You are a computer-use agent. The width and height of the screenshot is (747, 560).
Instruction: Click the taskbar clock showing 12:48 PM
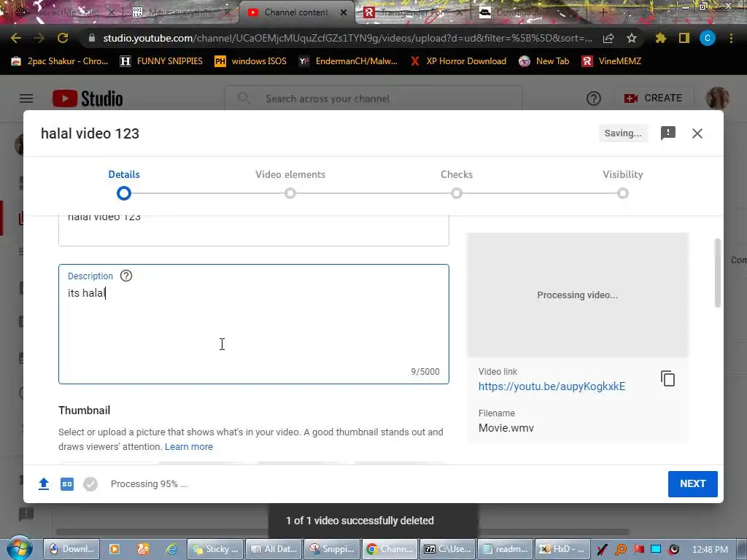(x=710, y=550)
